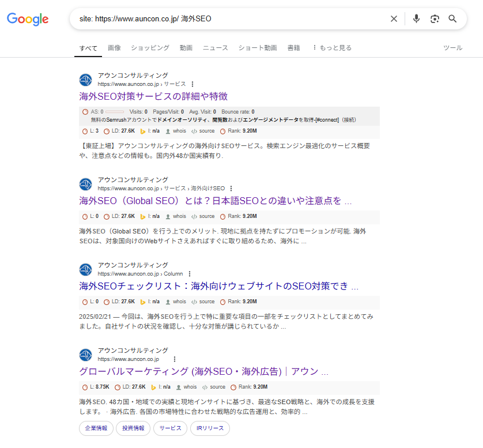Click Rank: 9.20M under Global SEO result

(x=239, y=216)
